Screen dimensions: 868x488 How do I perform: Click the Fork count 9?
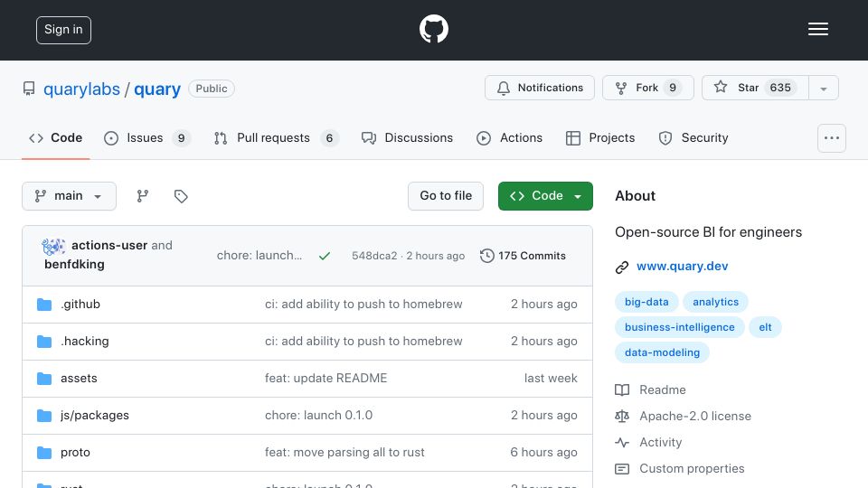pyautogui.click(x=673, y=88)
